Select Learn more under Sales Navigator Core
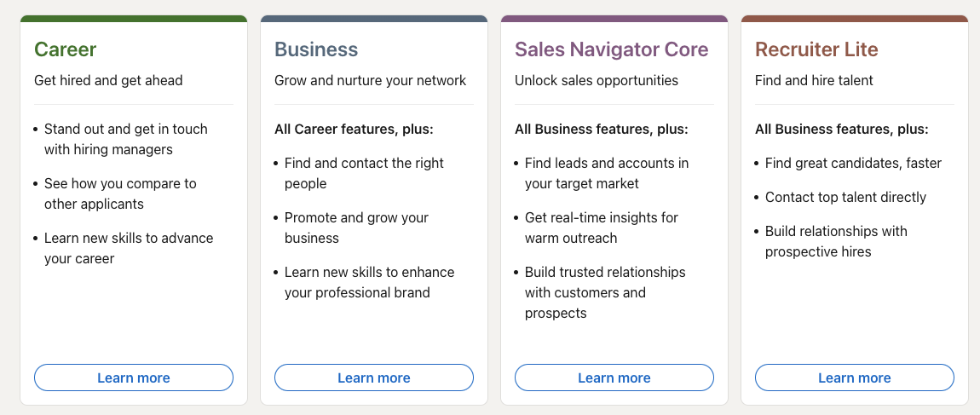 pos(614,378)
